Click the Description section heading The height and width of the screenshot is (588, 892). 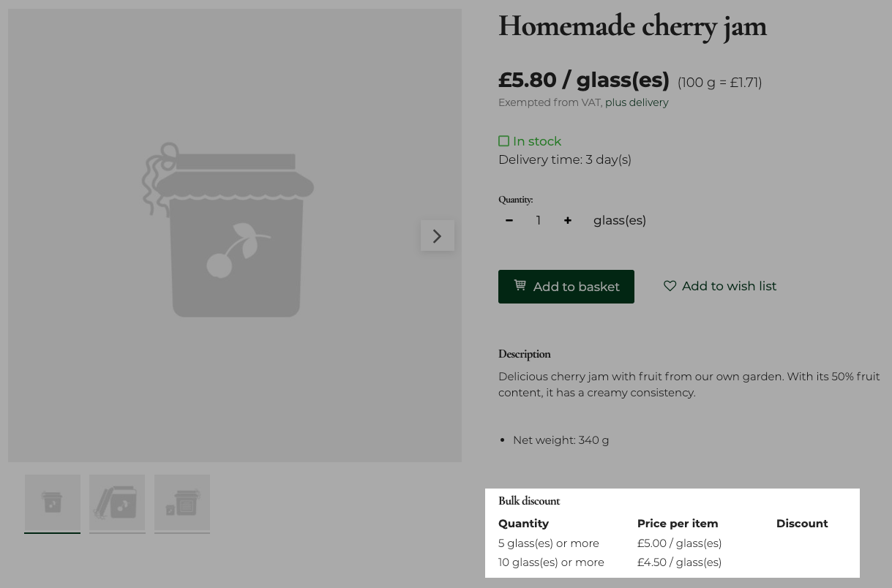pos(524,354)
